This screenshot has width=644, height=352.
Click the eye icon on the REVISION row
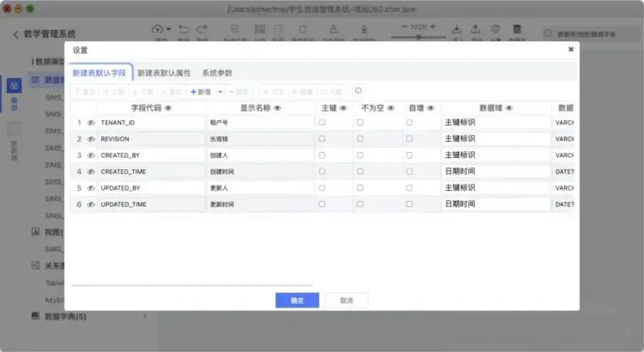tap(91, 139)
